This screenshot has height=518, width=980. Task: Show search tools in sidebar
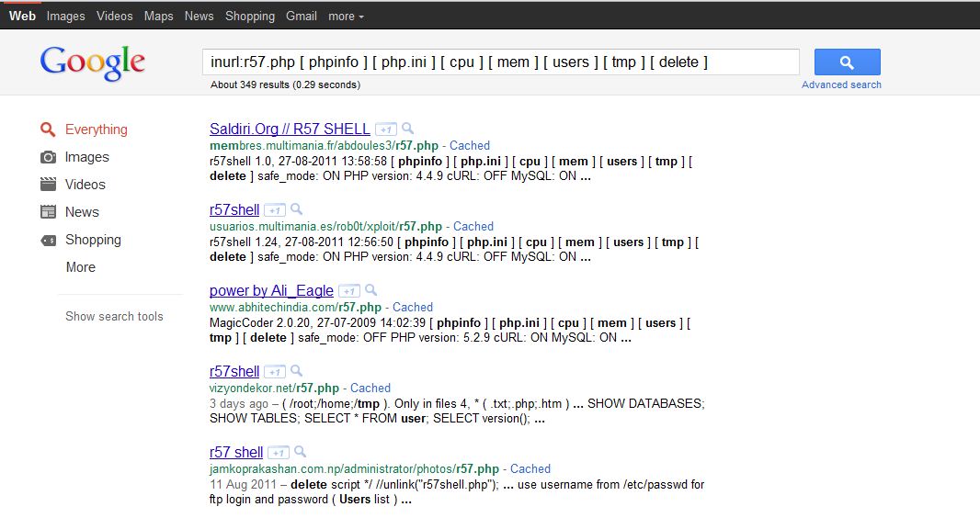tap(114, 317)
